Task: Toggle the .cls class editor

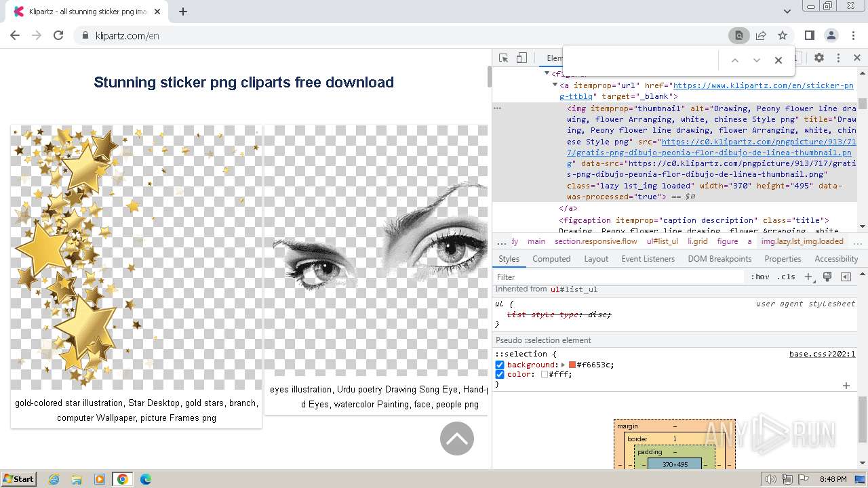Action: point(786,277)
